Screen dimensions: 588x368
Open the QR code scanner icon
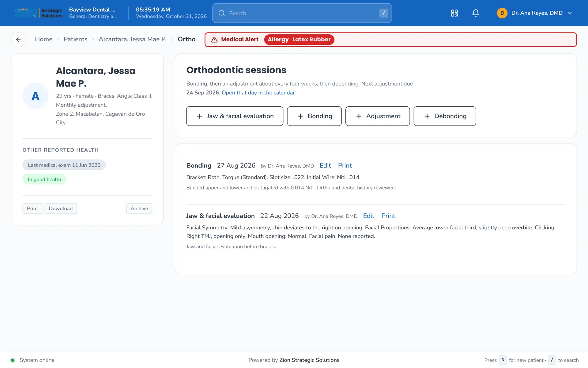click(x=454, y=13)
